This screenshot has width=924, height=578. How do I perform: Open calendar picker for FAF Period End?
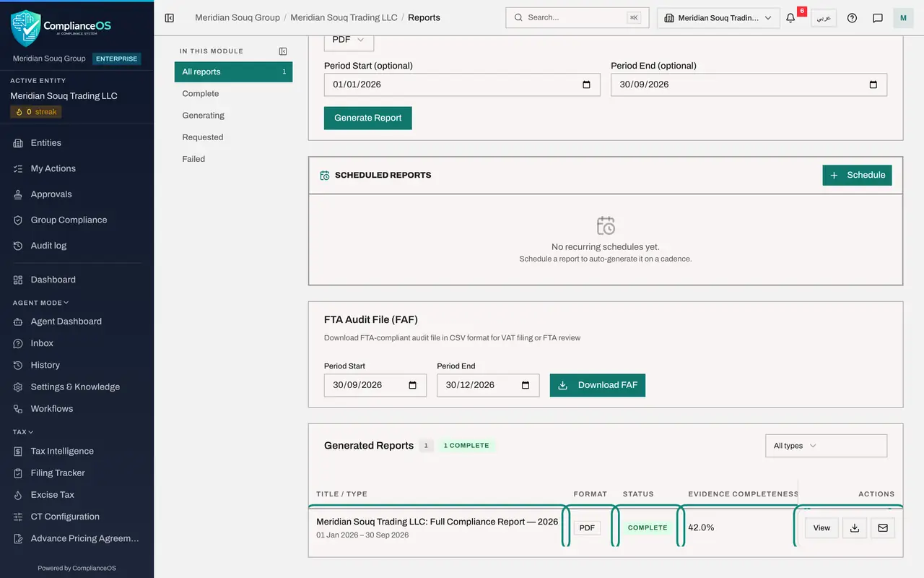pos(526,385)
